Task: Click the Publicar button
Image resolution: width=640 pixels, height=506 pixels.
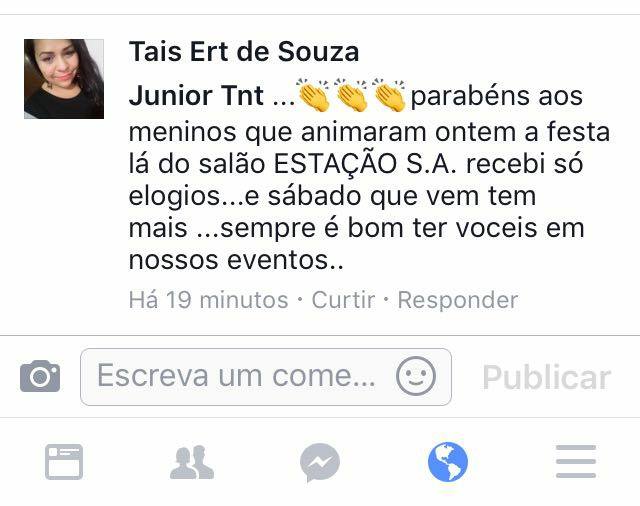Action: pos(547,377)
